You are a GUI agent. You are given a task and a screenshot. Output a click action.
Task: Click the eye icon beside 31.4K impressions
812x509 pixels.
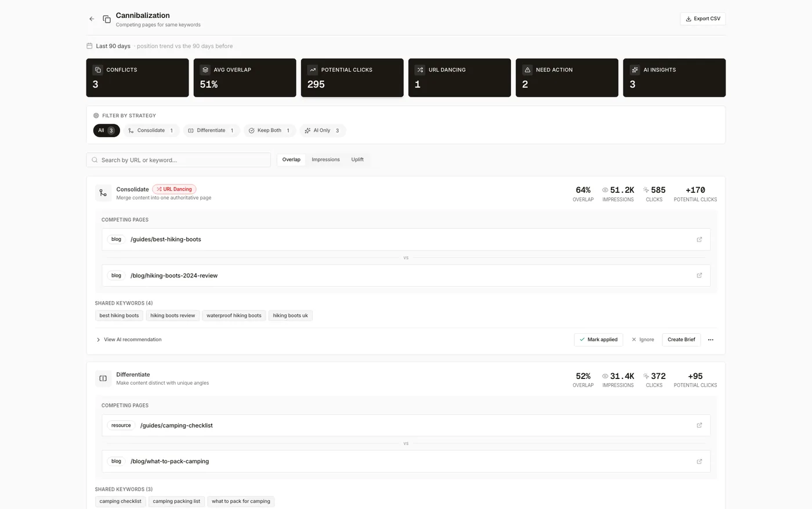[605, 376]
